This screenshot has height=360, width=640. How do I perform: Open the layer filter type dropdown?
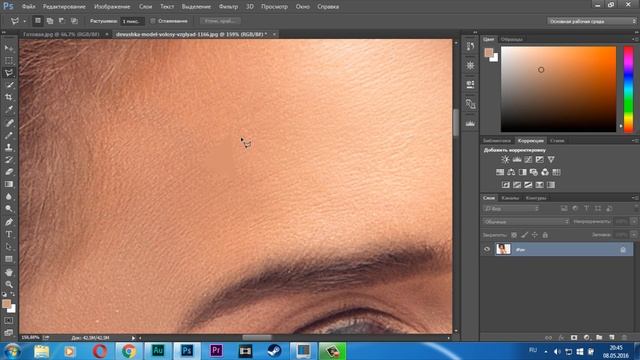tap(511, 209)
